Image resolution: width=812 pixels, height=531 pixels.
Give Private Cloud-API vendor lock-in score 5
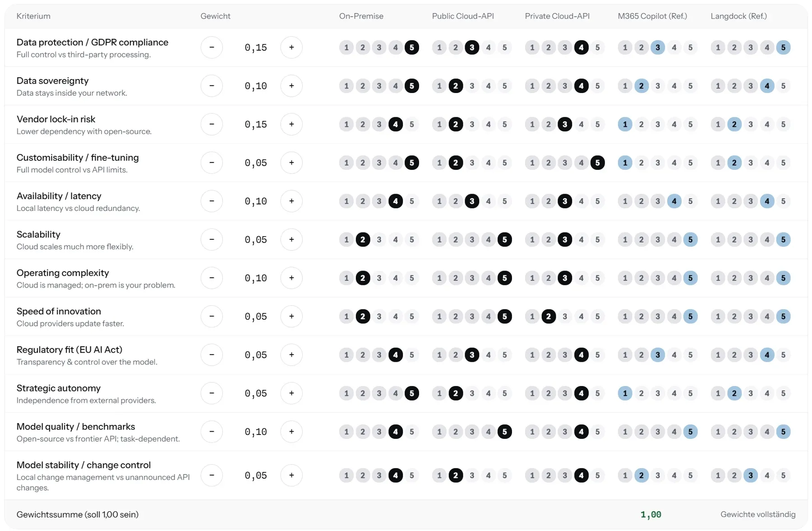point(597,124)
